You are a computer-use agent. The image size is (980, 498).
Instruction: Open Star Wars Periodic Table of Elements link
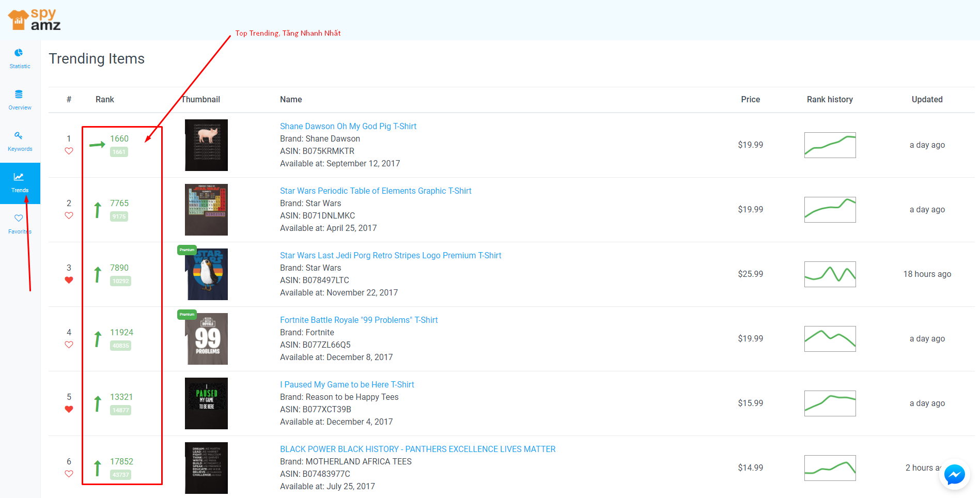click(376, 191)
